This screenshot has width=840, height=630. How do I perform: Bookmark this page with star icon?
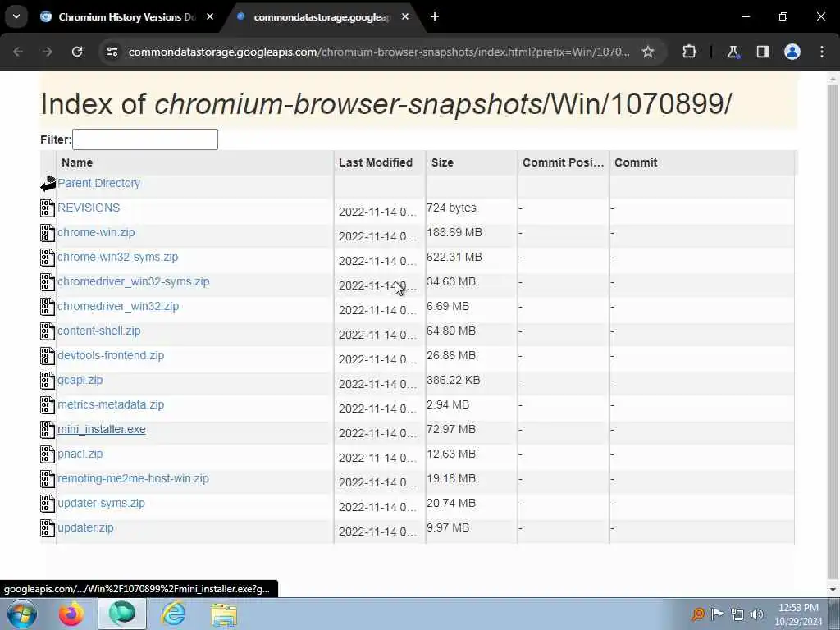click(x=648, y=52)
